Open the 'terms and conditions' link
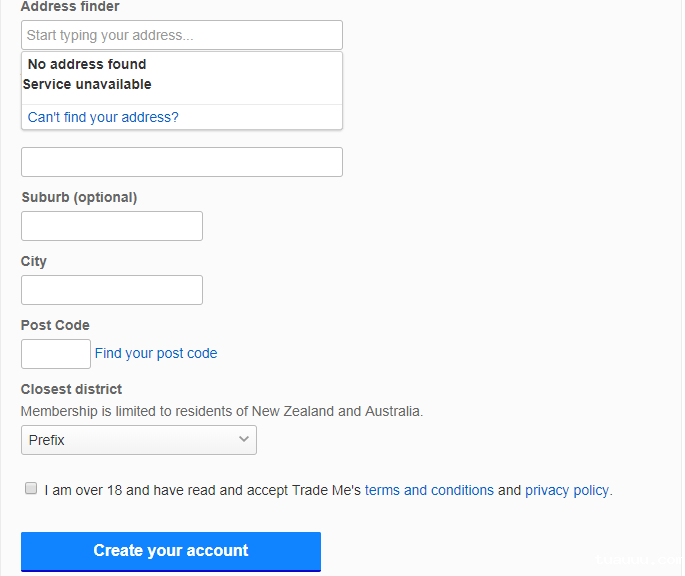 coord(429,490)
